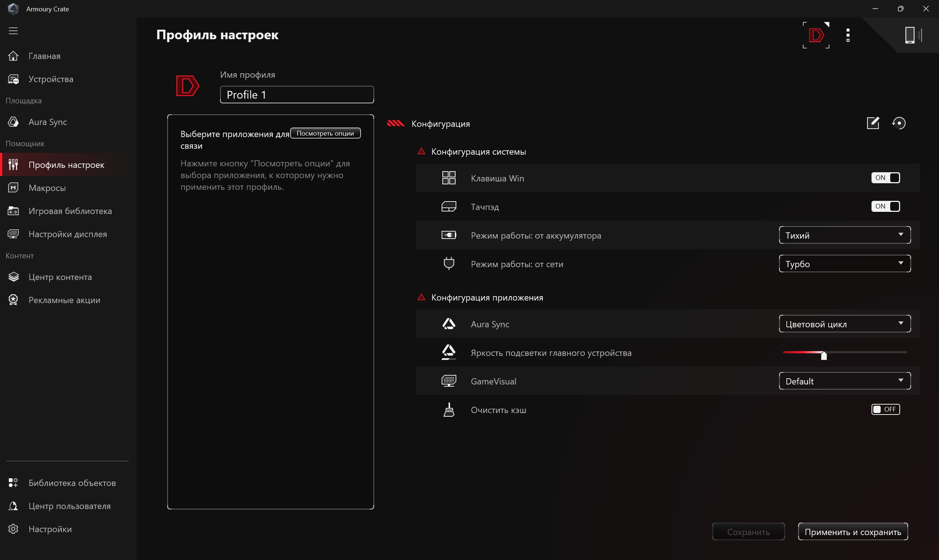
Task: Open Рекламные акции in sidebar
Action: click(68, 300)
